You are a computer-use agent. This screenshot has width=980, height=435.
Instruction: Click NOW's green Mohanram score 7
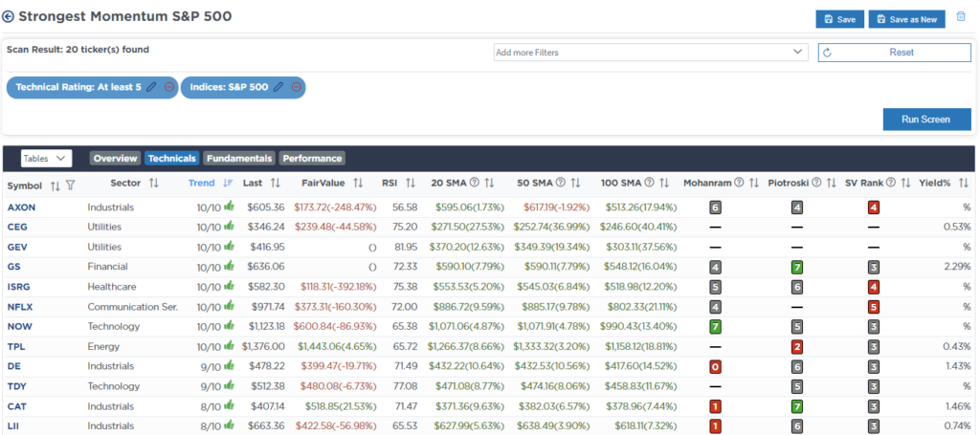coord(715,326)
